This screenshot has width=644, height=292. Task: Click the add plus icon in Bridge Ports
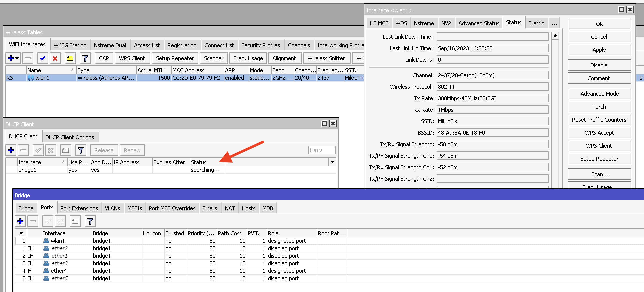pyautogui.click(x=20, y=221)
